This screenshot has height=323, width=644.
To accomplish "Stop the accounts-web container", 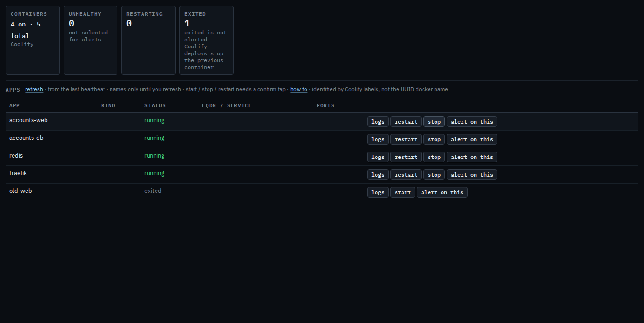I will pos(434,122).
